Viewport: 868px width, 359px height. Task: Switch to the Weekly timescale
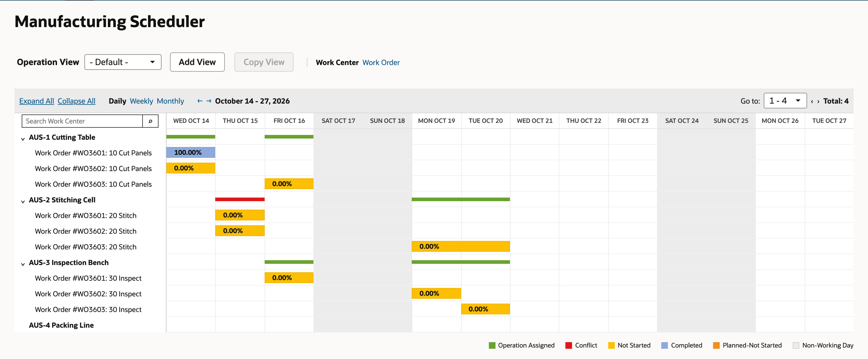click(x=141, y=101)
